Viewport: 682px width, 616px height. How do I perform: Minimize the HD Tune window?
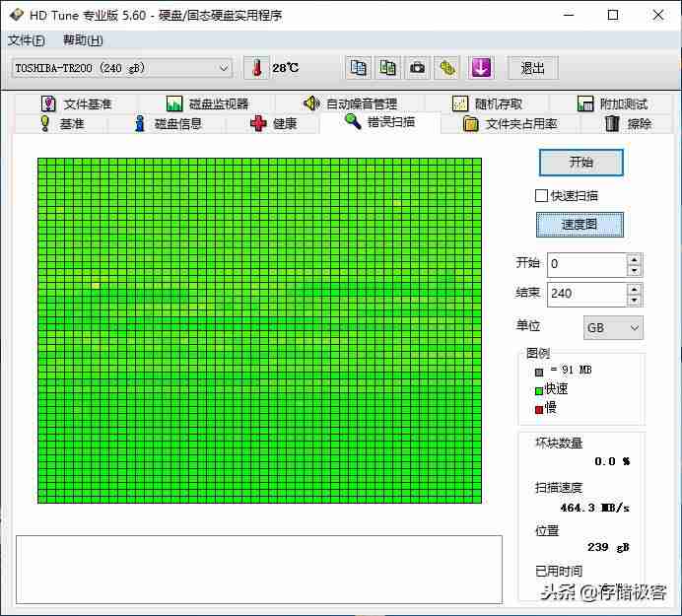569,15
